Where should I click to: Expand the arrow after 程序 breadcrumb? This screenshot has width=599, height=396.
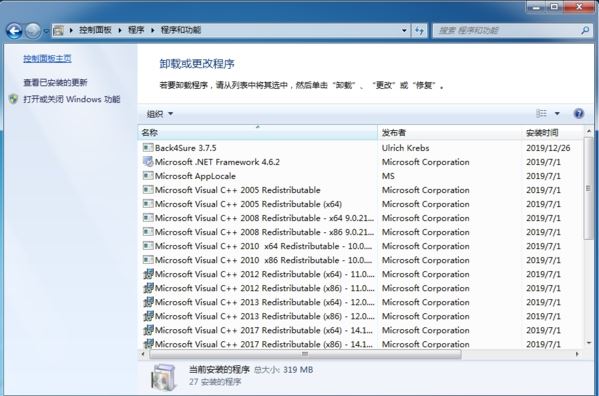[x=152, y=30]
